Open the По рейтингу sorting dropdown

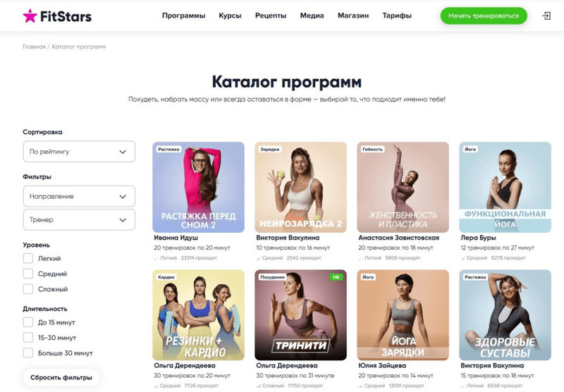click(x=79, y=152)
